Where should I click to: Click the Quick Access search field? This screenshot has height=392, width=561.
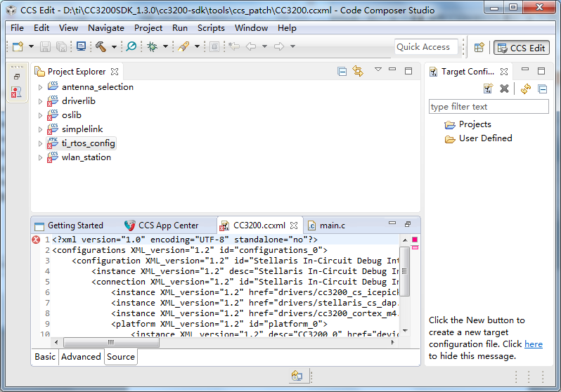(x=426, y=47)
